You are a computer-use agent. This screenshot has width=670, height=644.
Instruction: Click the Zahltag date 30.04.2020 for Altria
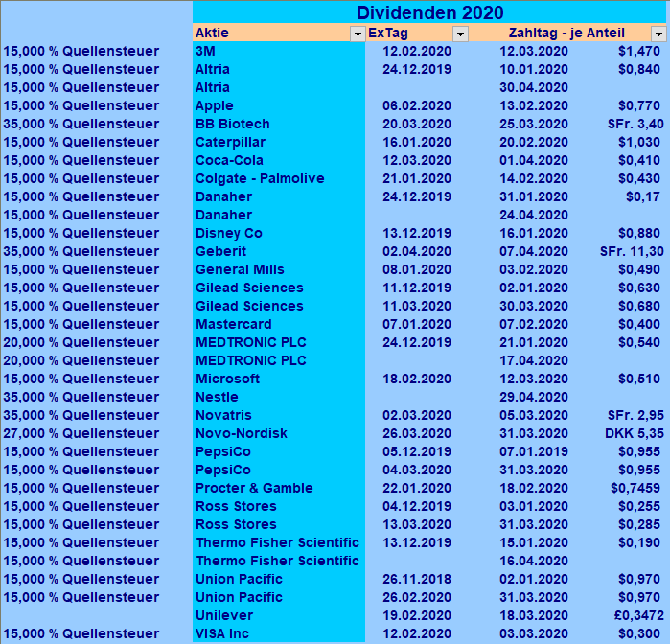coord(534,87)
